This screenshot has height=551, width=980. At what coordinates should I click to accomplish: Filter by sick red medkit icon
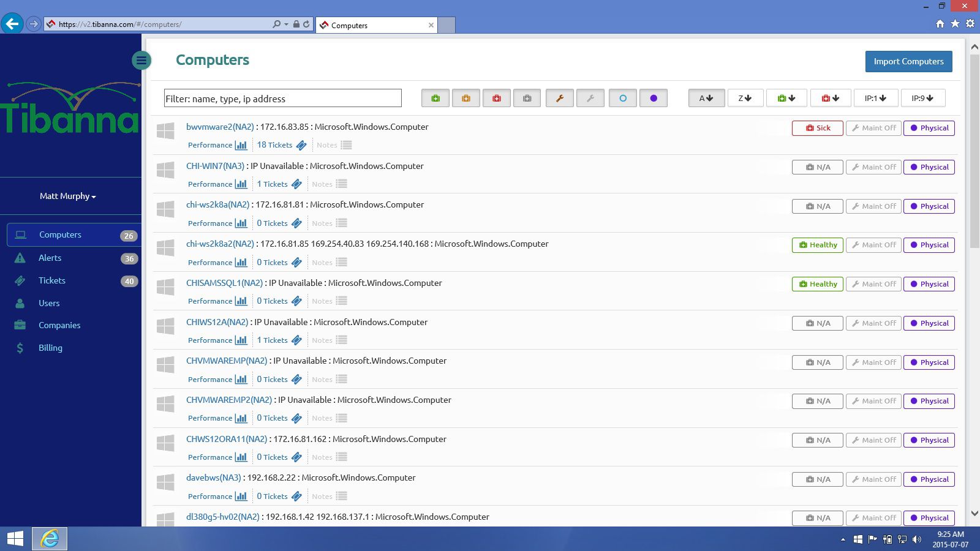[x=497, y=98]
